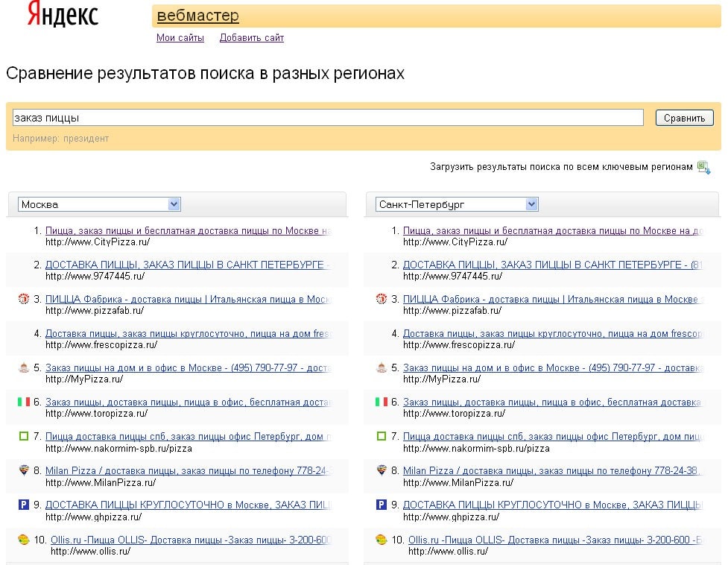Open result 5 Заказ пиццы на дом, Moscow
This screenshot has height=565, width=728.
(188, 367)
